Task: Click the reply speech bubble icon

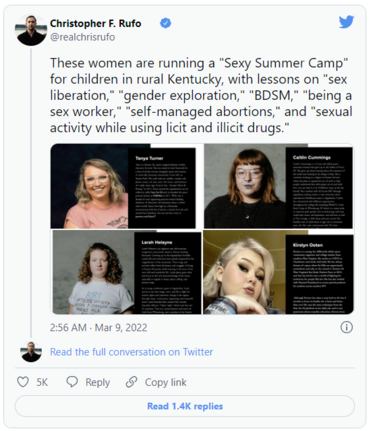Action: 72,382
